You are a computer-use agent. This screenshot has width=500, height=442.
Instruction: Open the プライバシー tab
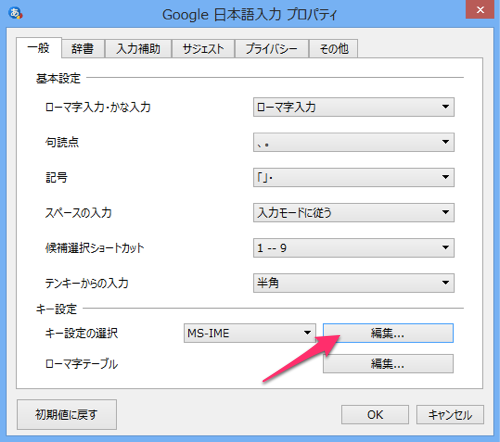[272, 49]
